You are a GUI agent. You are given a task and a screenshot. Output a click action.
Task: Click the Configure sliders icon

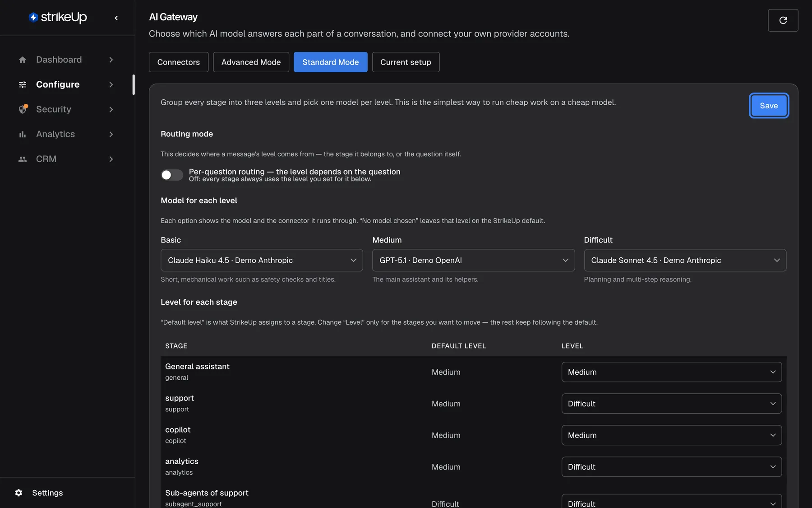pos(23,84)
